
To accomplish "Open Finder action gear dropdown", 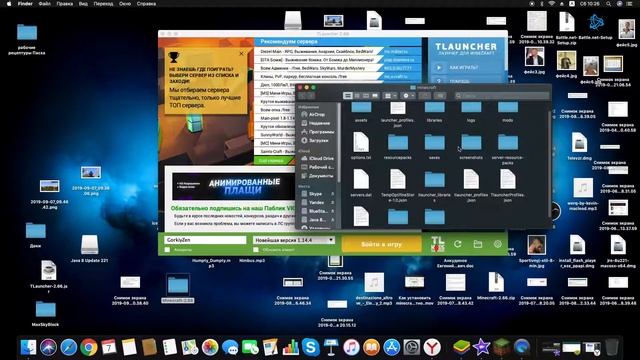I will [x=408, y=96].
